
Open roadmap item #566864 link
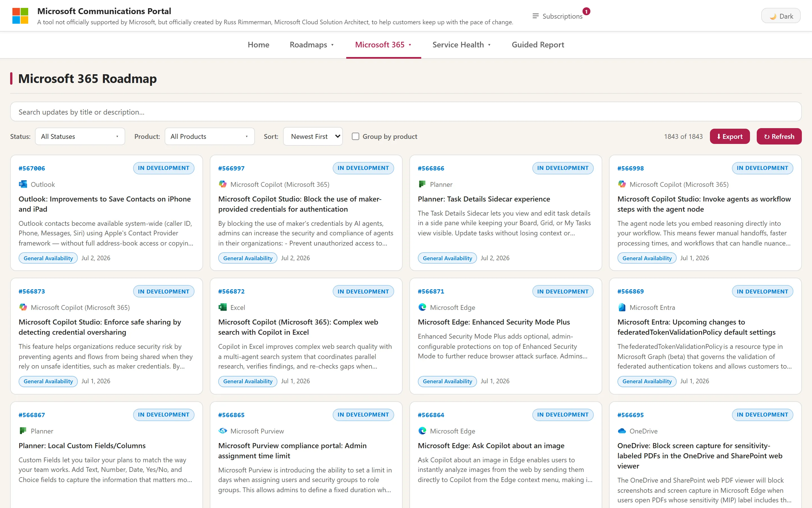[431, 415]
